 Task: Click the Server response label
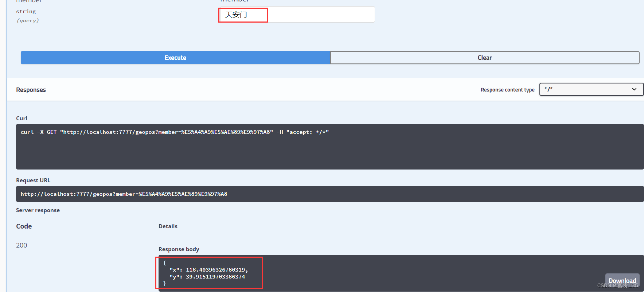(38, 210)
